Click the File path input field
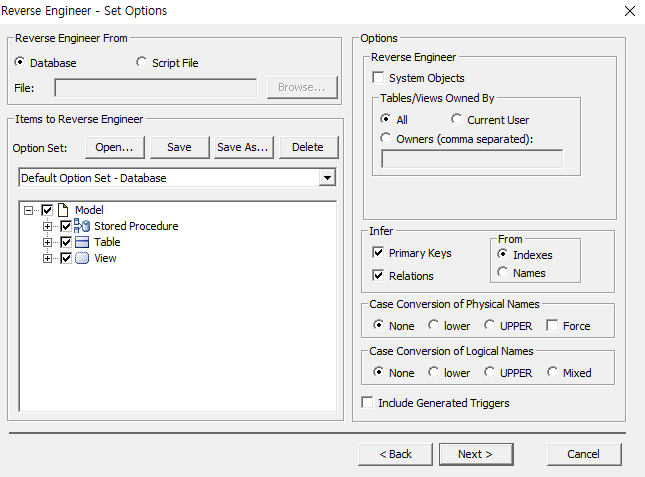Screen dimensions: 645x477 point(156,88)
